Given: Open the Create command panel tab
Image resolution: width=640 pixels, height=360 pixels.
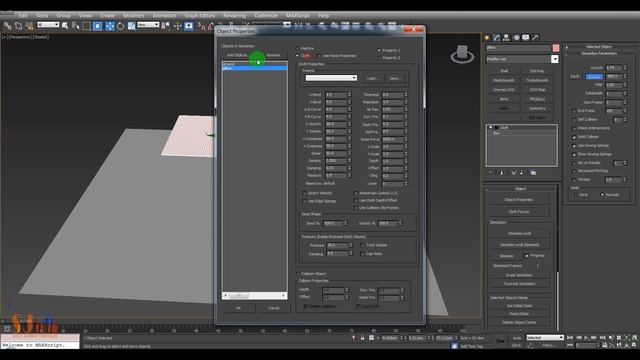Looking at the screenshot, I should (x=487, y=38).
